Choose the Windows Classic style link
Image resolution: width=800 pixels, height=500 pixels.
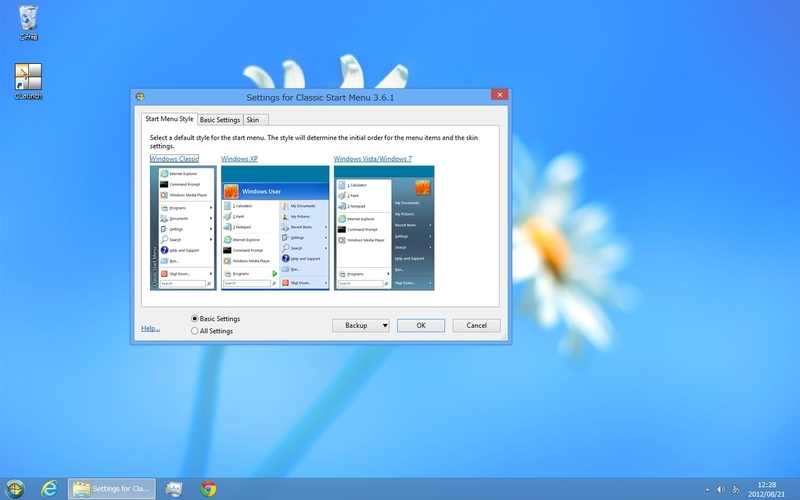pyautogui.click(x=174, y=159)
